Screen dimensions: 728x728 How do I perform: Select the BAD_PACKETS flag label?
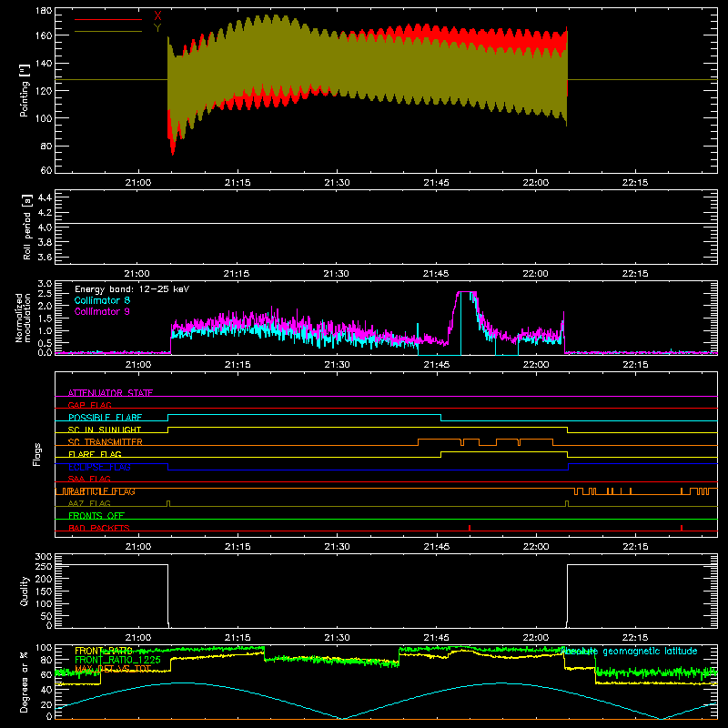[99, 528]
